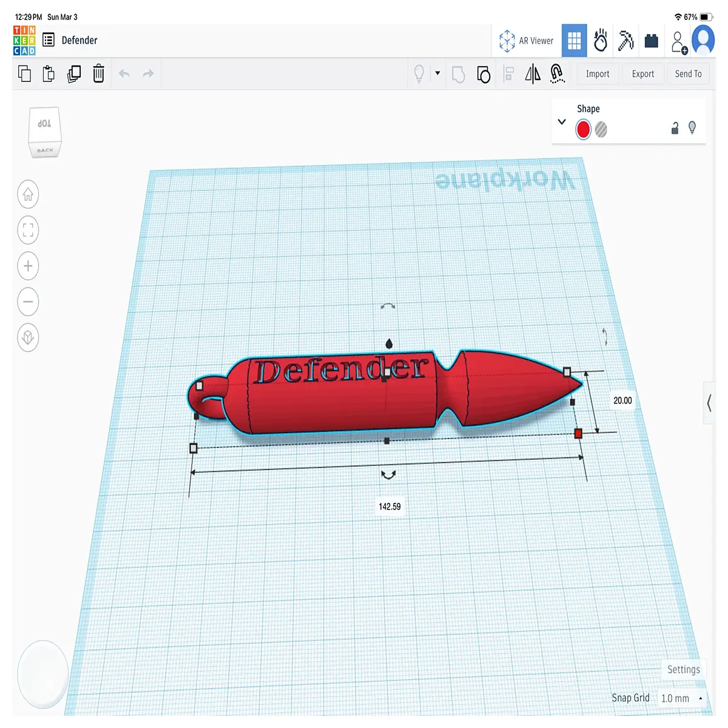Image resolution: width=728 pixels, height=728 pixels.
Task: Click the Duplicate and repeat icon
Action: point(74,74)
